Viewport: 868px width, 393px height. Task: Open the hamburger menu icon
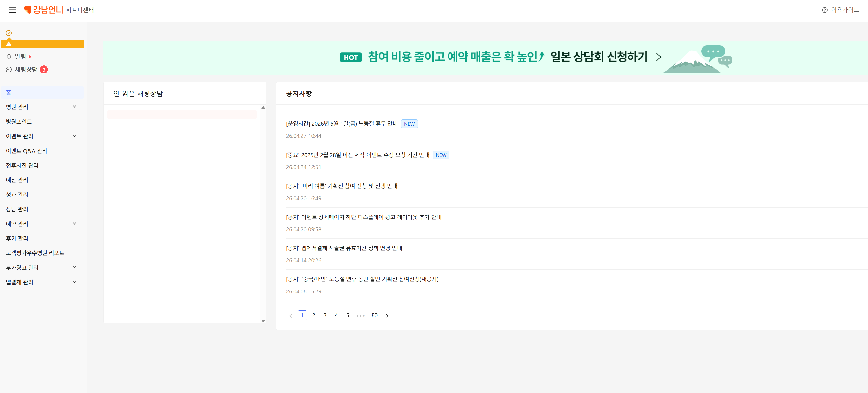(x=13, y=10)
